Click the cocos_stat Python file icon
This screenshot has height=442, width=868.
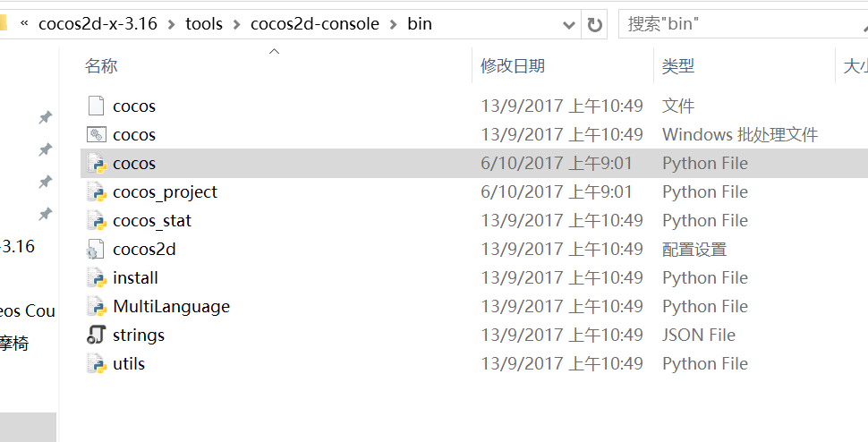coord(96,221)
